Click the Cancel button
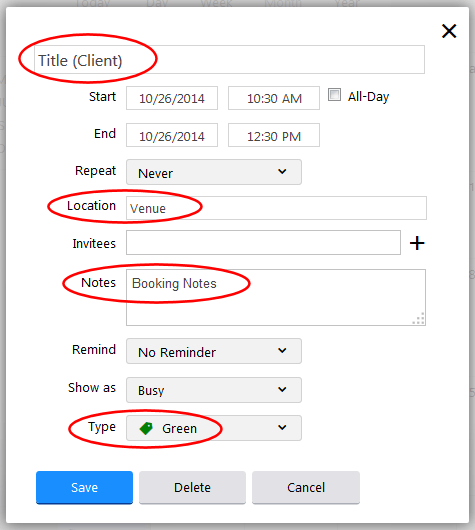The height and width of the screenshot is (530, 475). click(306, 487)
